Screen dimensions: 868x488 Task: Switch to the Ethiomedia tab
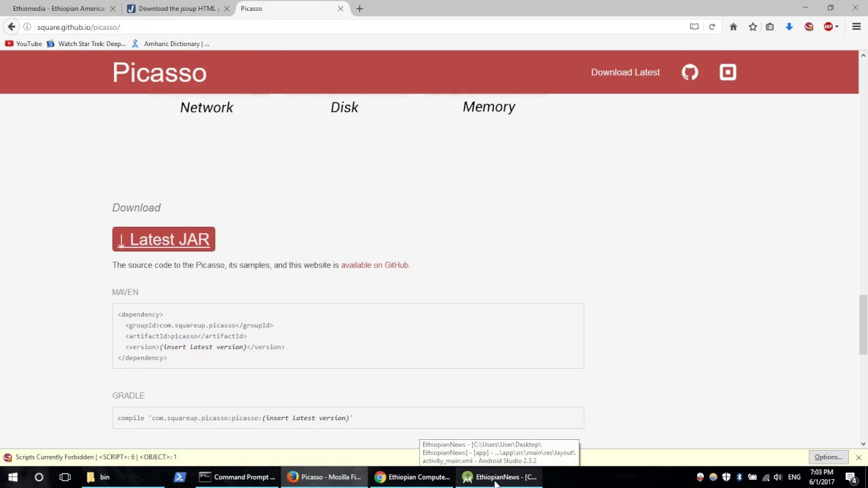pos(59,9)
